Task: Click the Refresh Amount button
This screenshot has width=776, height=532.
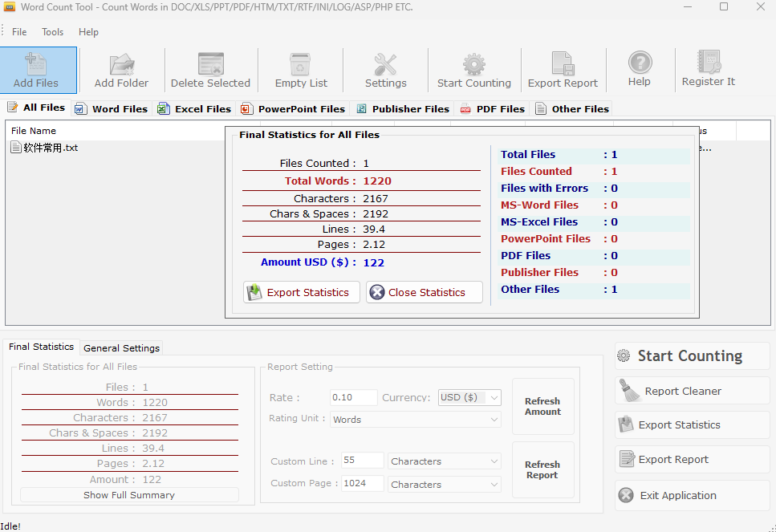Action: tap(543, 406)
